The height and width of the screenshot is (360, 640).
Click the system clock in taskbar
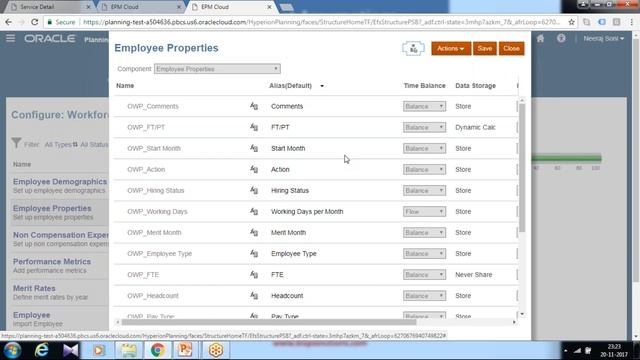(x=614, y=350)
